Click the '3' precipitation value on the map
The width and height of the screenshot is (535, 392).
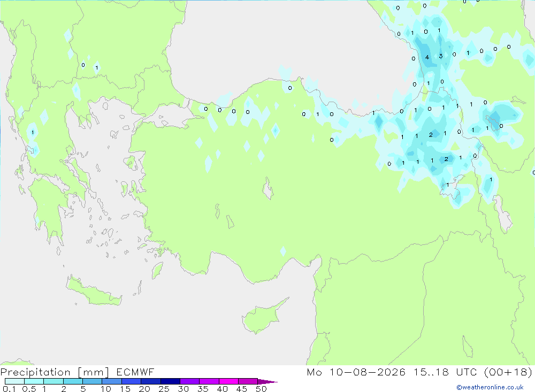pyautogui.click(x=440, y=56)
